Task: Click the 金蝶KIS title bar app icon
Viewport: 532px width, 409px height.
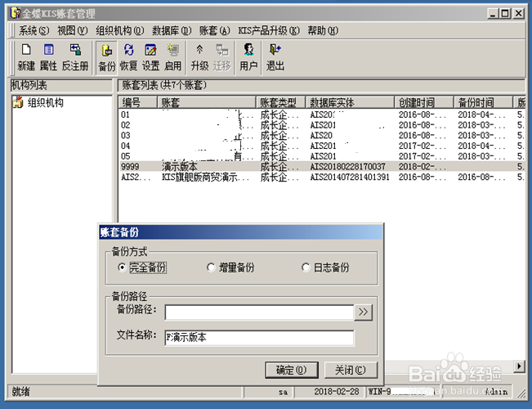Action: pos(15,13)
